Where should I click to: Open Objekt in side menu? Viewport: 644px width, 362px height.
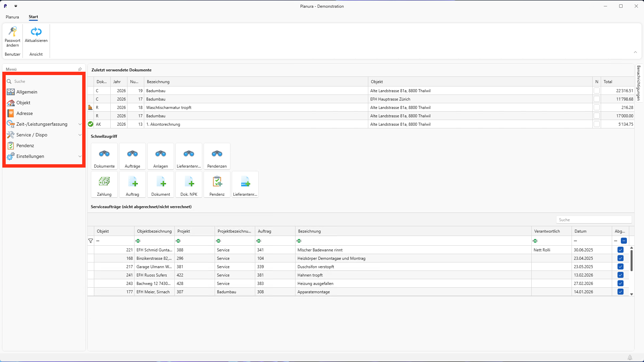coord(23,103)
